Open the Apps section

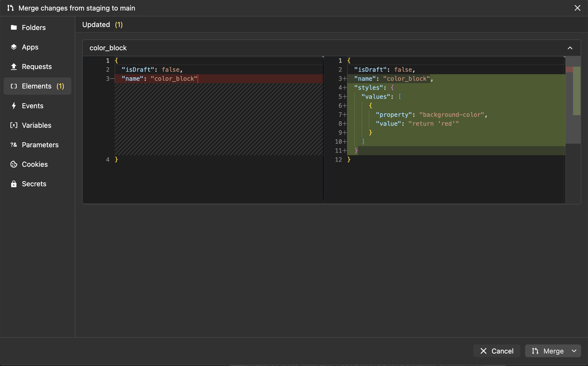[x=37, y=47]
